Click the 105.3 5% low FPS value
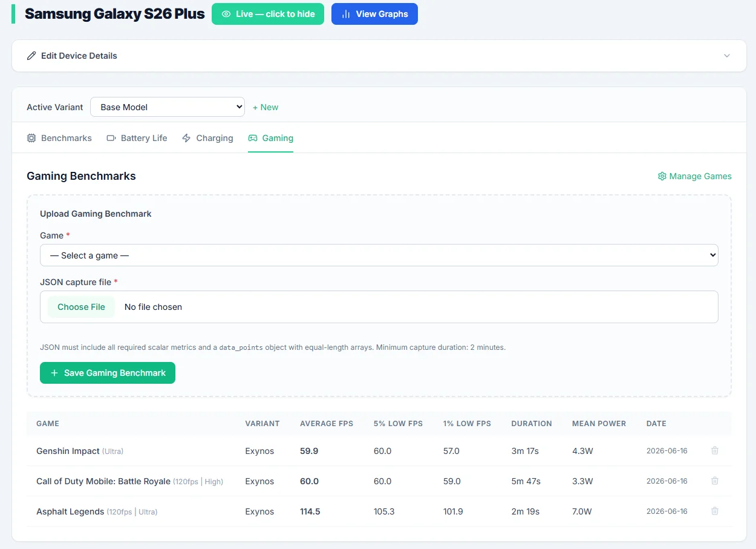This screenshot has width=756, height=549. coord(384,511)
